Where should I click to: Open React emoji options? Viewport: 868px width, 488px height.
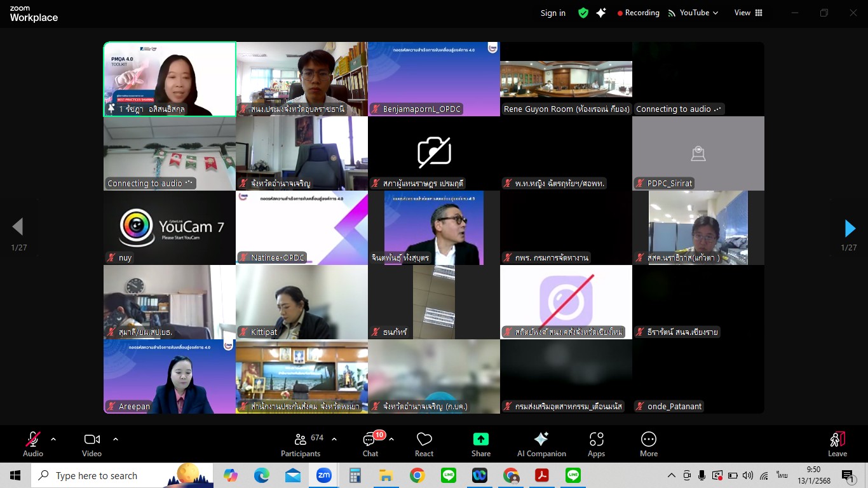(424, 444)
